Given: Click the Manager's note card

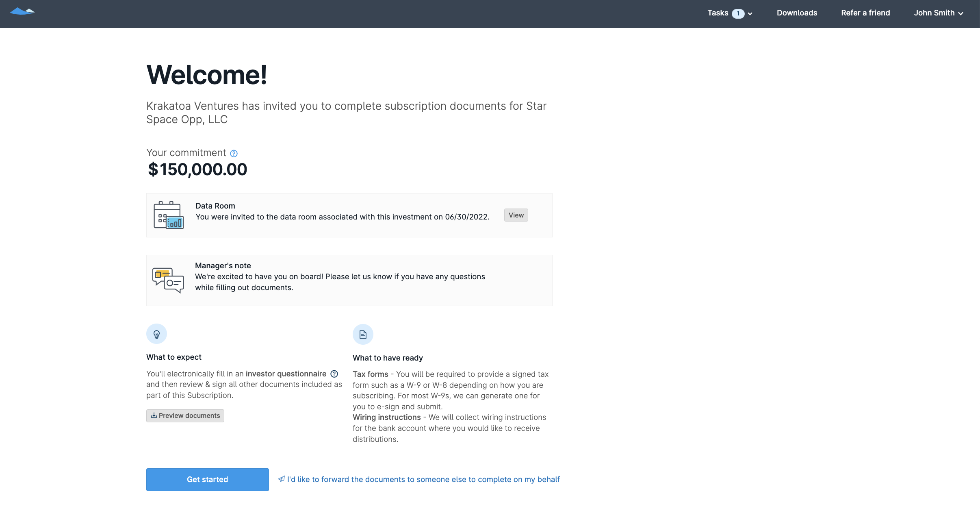Looking at the screenshot, I should [x=349, y=280].
